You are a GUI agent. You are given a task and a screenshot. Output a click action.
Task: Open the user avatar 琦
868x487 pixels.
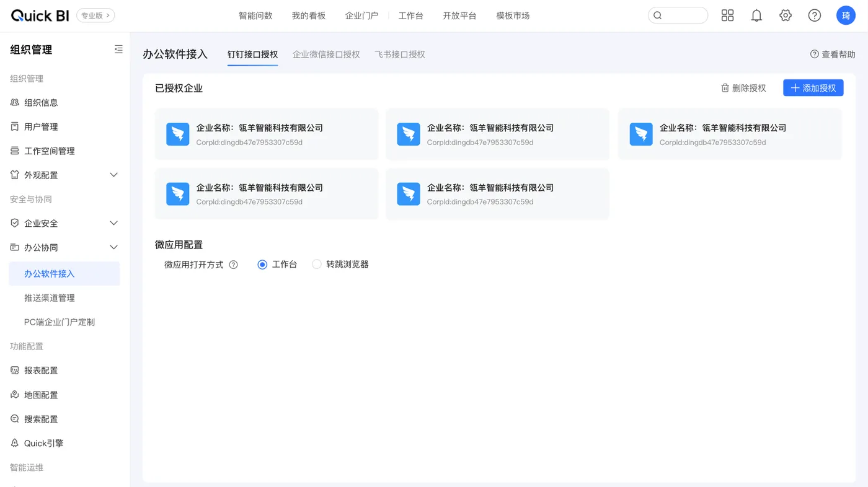pyautogui.click(x=846, y=15)
